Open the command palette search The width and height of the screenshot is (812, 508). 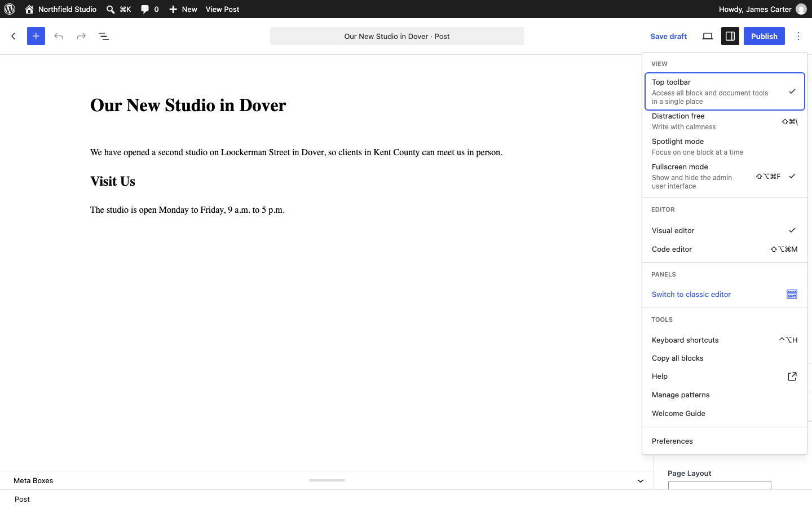[x=119, y=9]
